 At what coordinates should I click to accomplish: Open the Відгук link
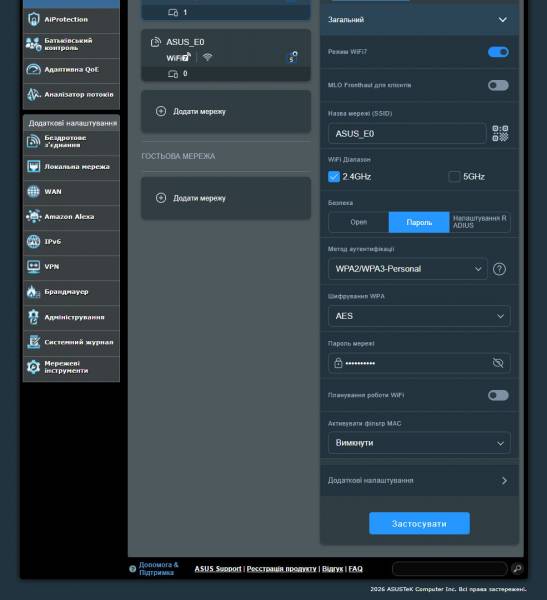[x=332, y=569]
